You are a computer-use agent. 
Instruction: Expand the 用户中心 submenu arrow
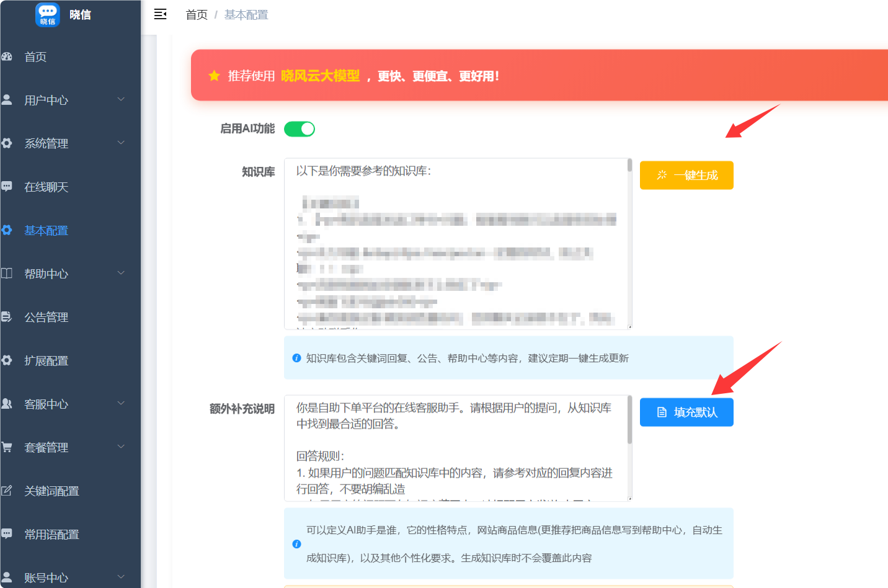pos(121,99)
